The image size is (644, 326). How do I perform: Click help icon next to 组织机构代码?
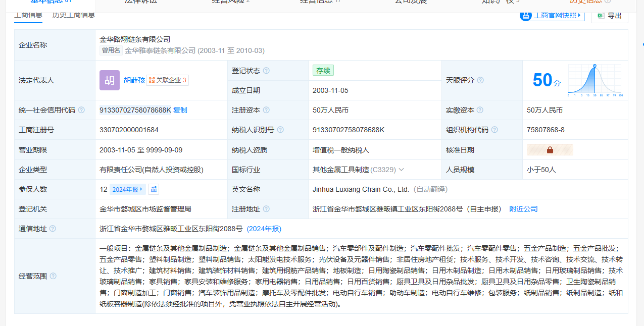[x=494, y=130]
